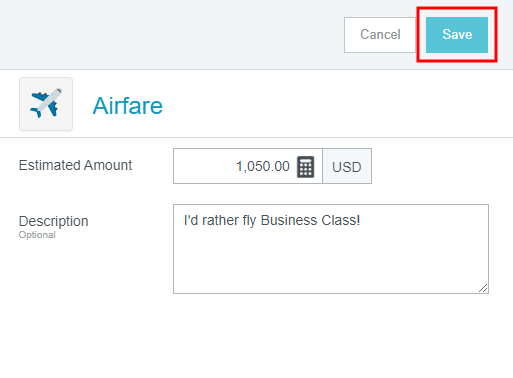Save the Airfare expense
Image resolution: width=513 pixels, height=378 pixels.
(457, 35)
